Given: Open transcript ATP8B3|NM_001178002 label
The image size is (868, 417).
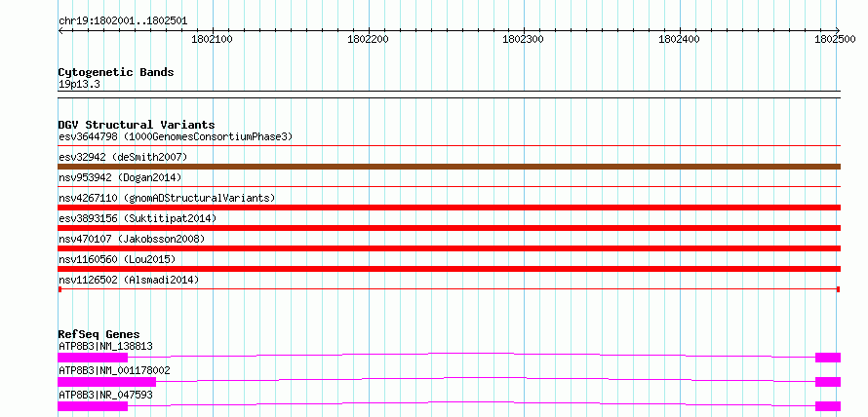Looking at the screenshot, I should pyautogui.click(x=114, y=371).
